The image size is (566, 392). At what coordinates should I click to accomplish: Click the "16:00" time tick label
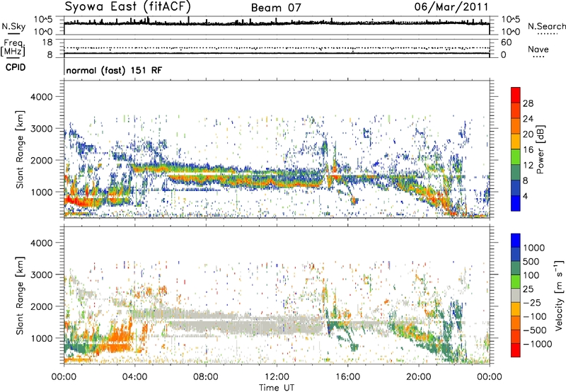[x=347, y=377]
